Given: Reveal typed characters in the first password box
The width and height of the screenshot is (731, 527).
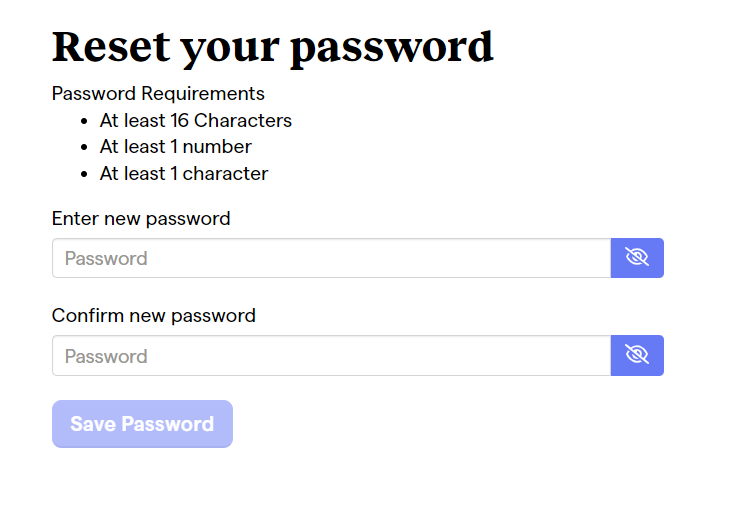Looking at the screenshot, I should 637,258.
